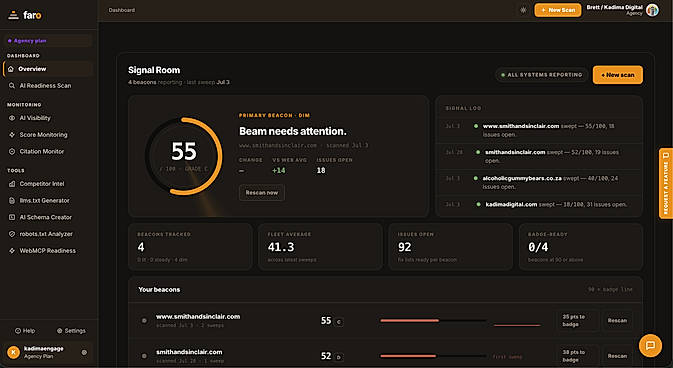Click the faro logo icon
Image resolution: width=673 pixels, height=368 pixels.
point(13,15)
